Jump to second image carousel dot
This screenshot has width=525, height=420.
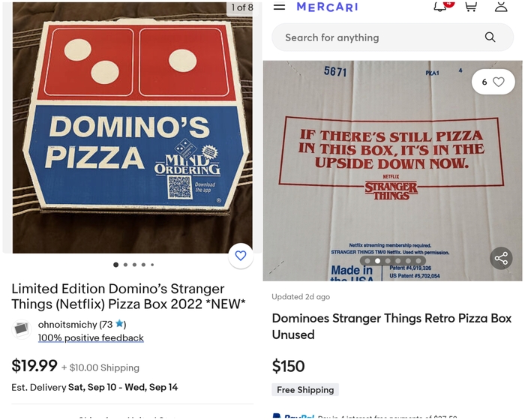point(124,265)
